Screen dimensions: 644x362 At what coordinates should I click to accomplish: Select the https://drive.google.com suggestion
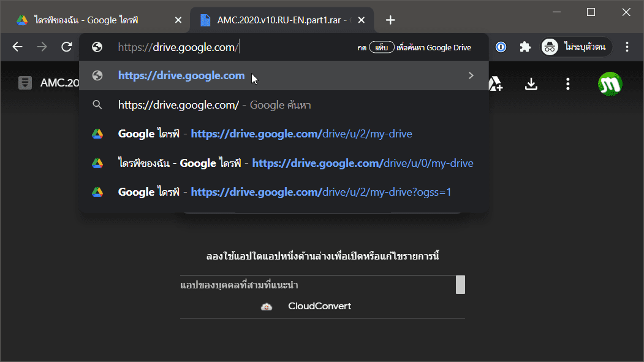click(284, 75)
